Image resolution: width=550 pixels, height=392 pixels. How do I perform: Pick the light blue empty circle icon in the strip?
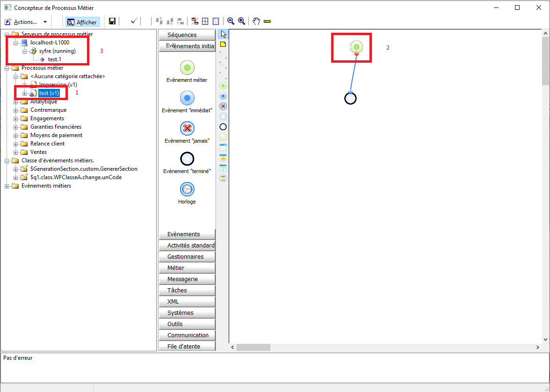[223, 116]
